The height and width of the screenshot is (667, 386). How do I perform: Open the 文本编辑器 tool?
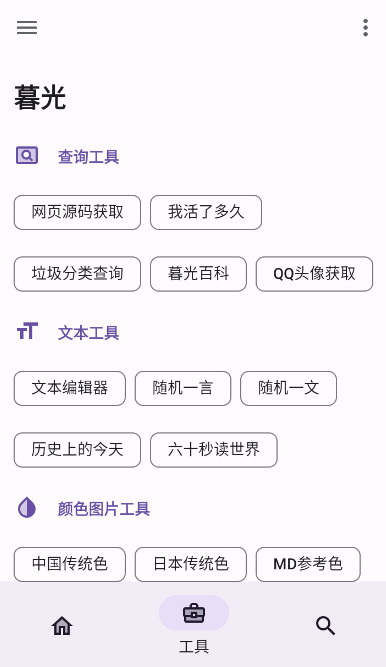pyautogui.click(x=70, y=388)
